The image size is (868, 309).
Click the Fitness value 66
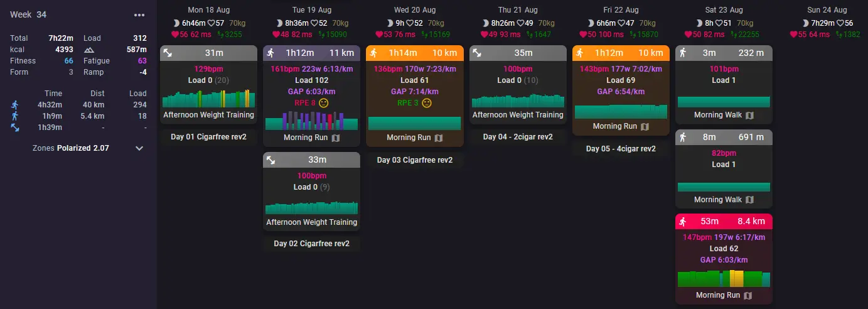pyautogui.click(x=69, y=61)
